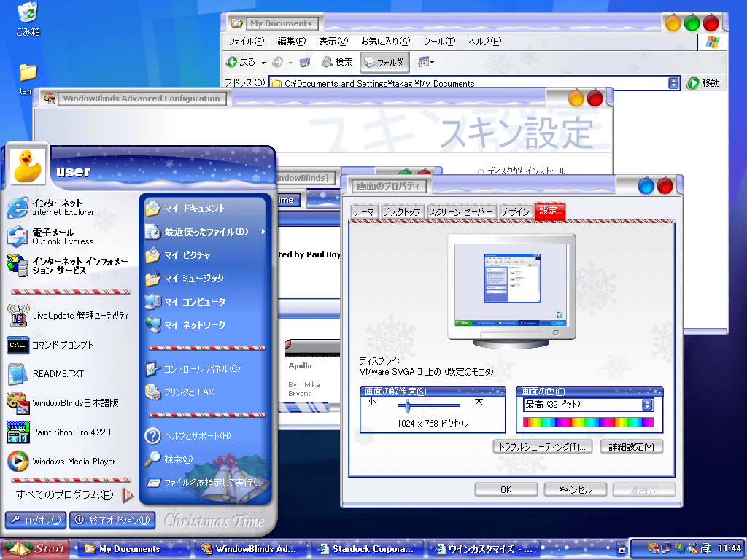Open Printers and FAX
This screenshot has width=747, height=560.
179,392
